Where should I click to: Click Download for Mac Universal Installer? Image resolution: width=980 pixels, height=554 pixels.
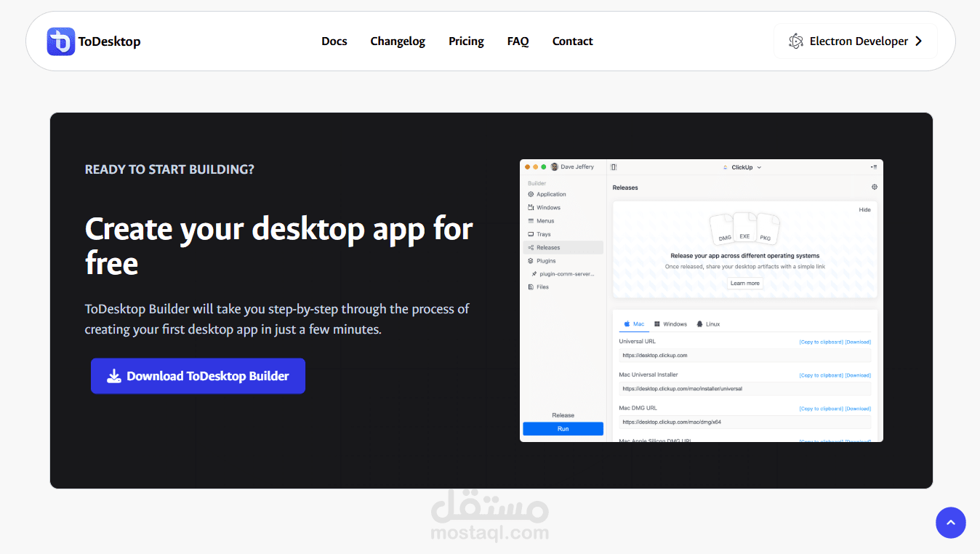click(858, 375)
